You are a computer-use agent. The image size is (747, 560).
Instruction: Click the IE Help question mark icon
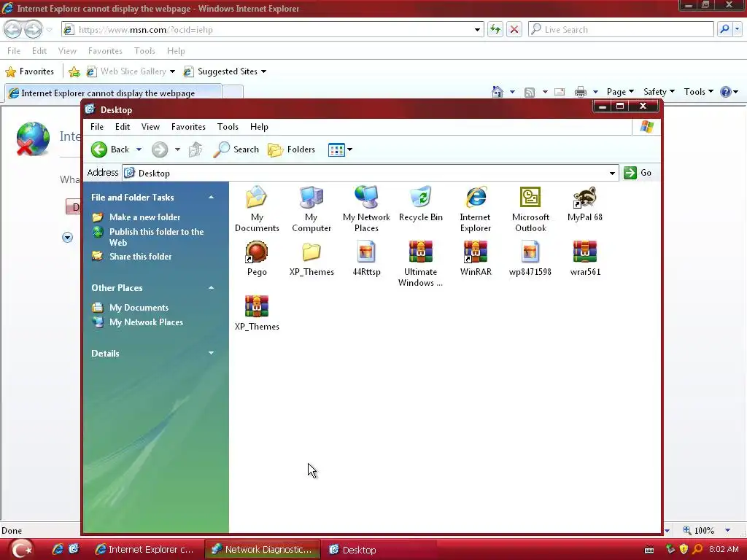click(x=726, y=92)
